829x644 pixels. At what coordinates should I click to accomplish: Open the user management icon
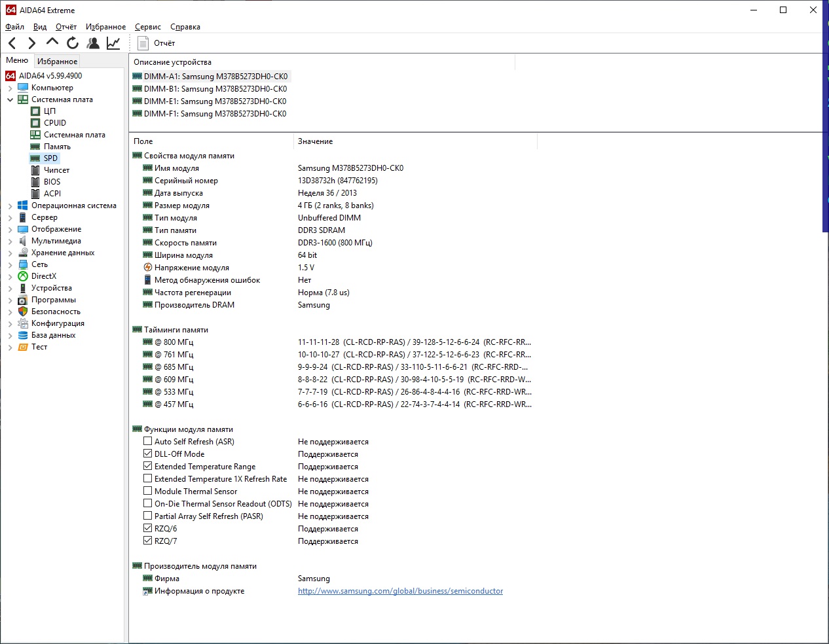[93, 43]
